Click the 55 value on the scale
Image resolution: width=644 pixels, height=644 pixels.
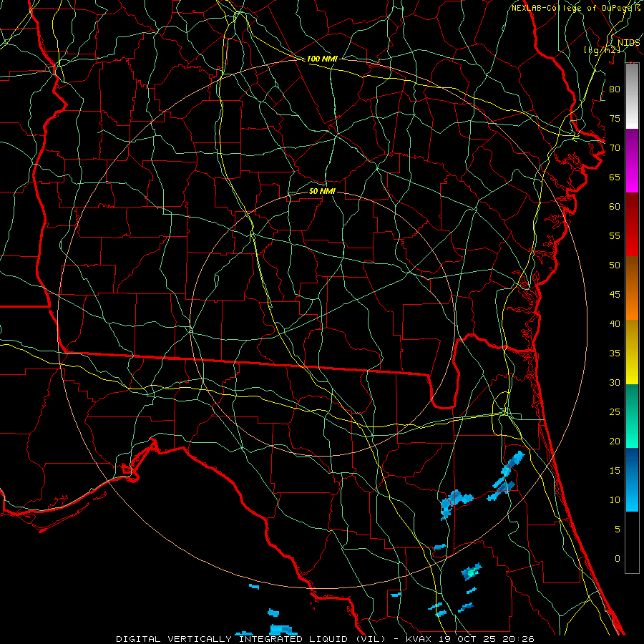(615, 235)
